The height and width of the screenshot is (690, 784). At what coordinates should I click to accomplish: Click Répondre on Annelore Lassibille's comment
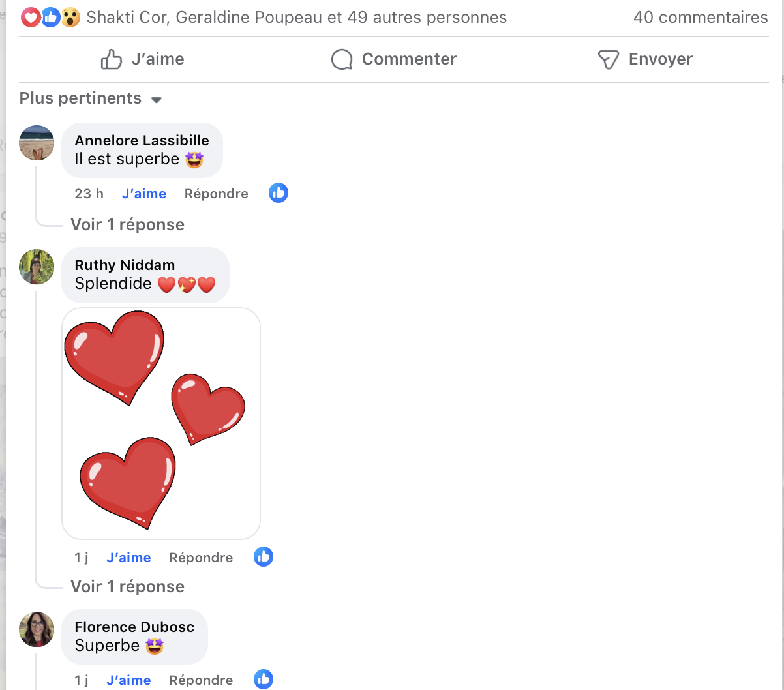(x=217, y=194)
